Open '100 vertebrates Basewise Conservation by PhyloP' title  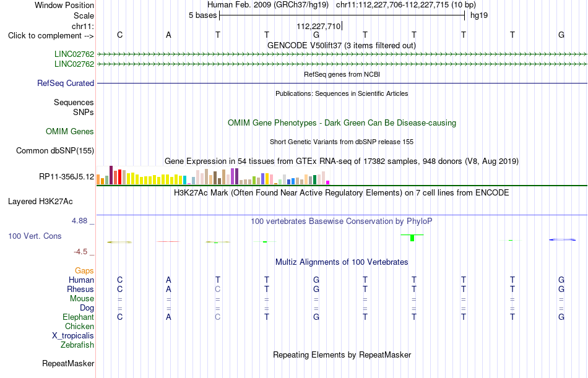342,221
